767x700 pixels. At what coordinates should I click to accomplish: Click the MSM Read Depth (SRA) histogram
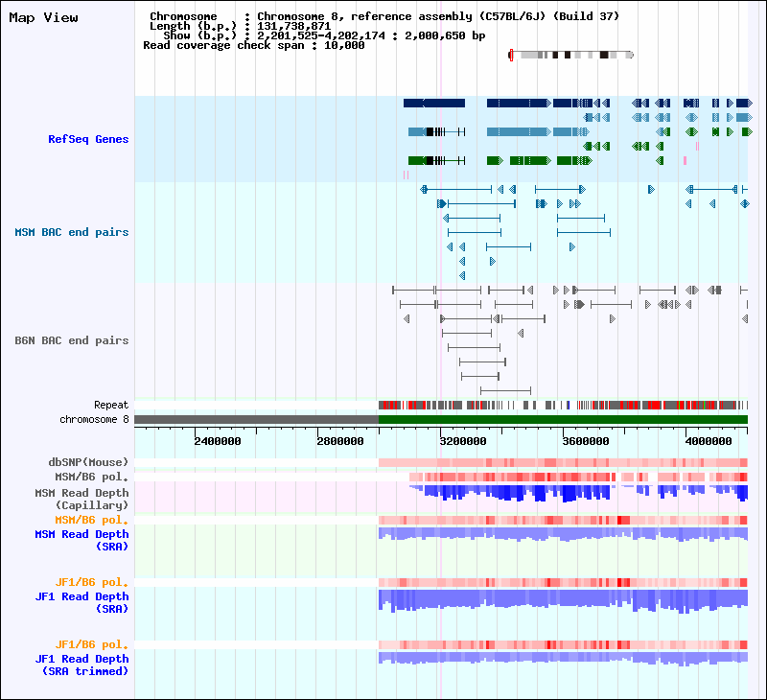[x=563, y=534]
